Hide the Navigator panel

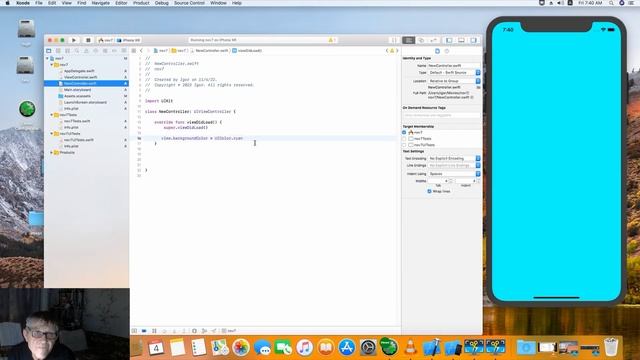449,40
